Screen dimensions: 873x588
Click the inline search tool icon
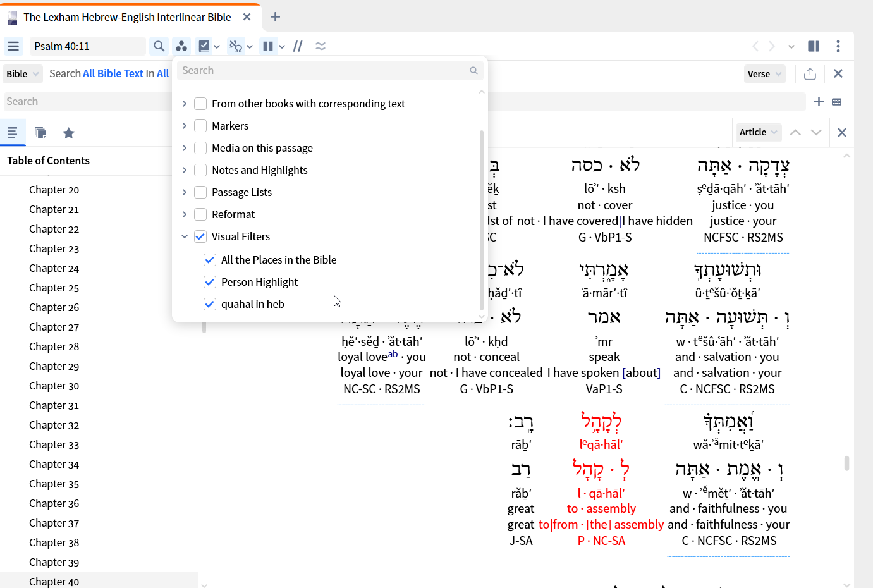click(236, 46)
